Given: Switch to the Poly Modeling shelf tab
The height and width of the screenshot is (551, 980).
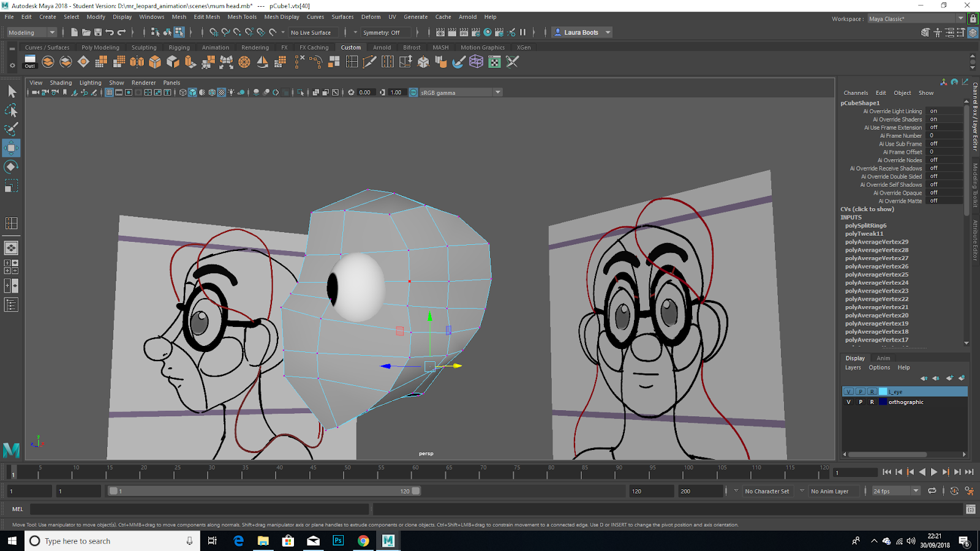Looking at the screenshot, I should [x=100, y=48].
